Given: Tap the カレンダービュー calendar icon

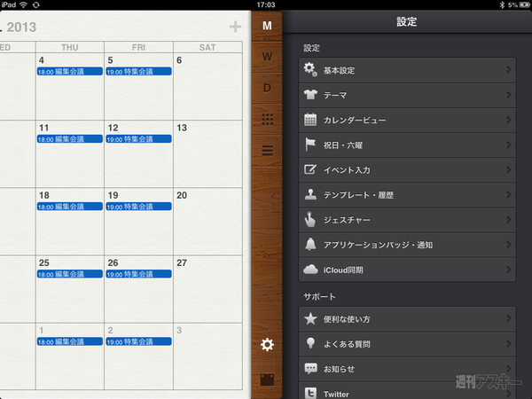Looking at the screenshot, I should [310, 120].
